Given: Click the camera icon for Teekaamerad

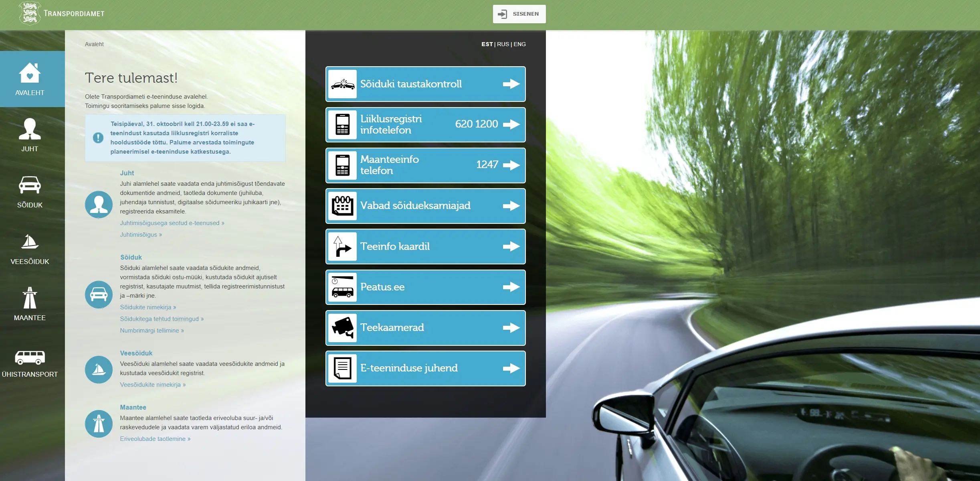Looking at the screenshot, I should (x=342, y=328).
